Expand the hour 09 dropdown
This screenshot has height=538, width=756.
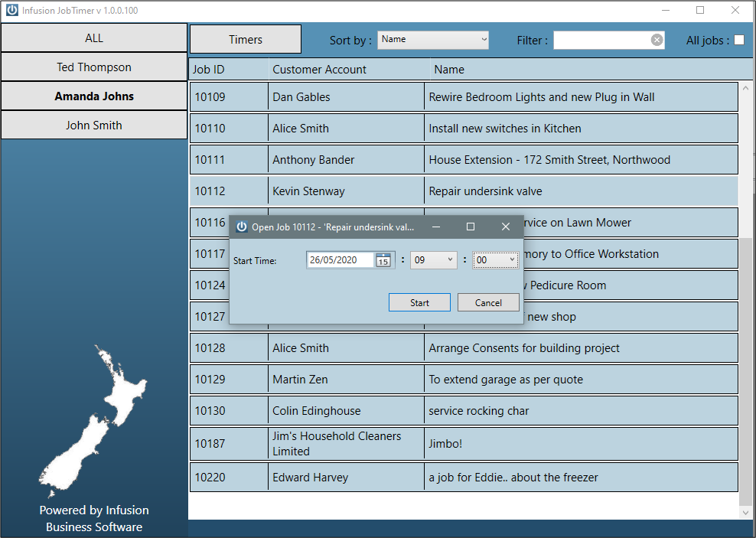coord(433,260)
